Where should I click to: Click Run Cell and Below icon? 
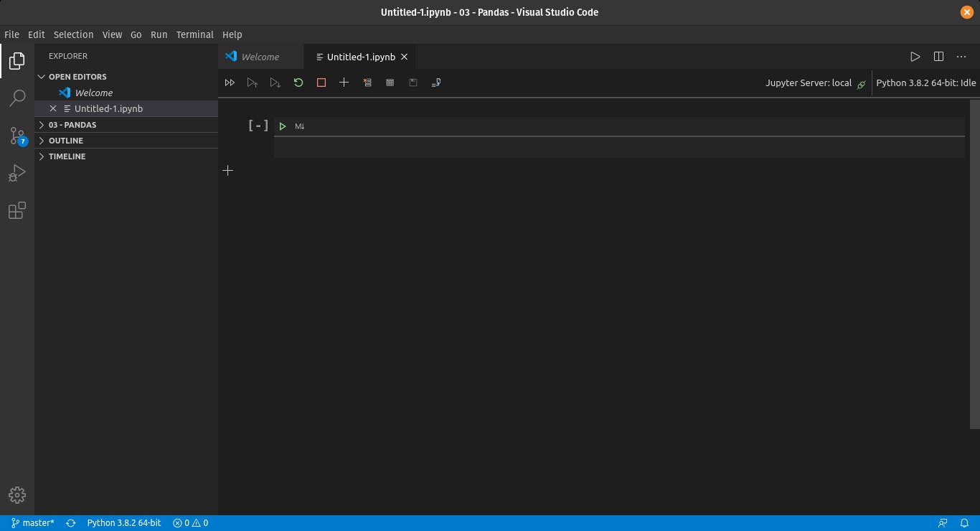pyautogui.click(x=275, y=83)
